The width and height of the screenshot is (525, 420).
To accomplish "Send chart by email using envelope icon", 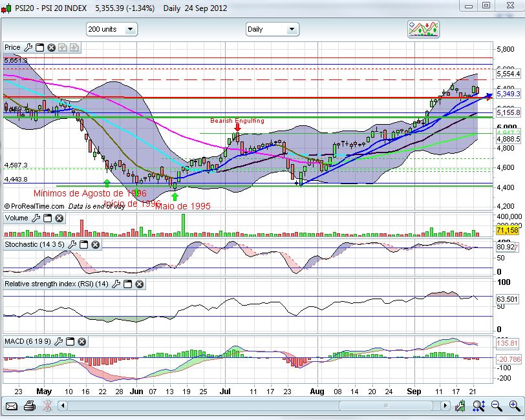I will tap(12, 406).
